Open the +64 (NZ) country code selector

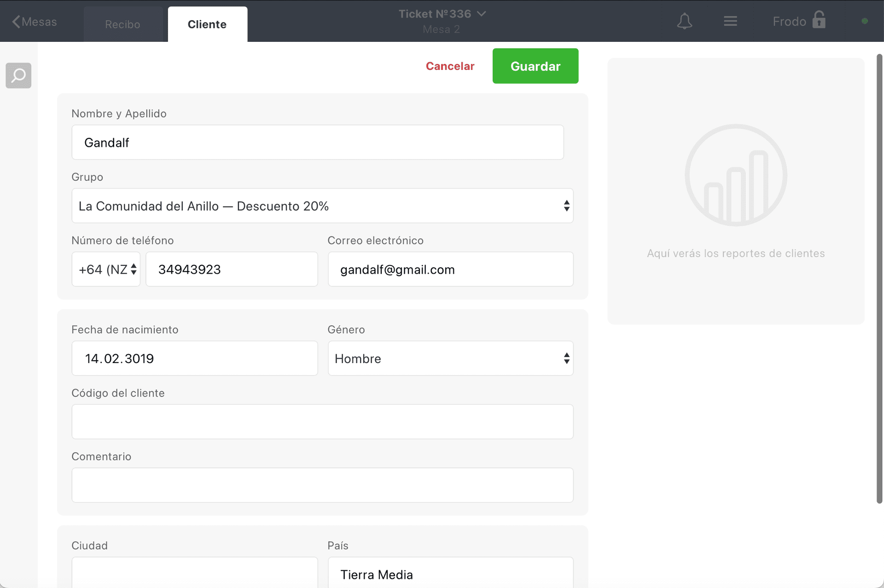coord(106,269)
